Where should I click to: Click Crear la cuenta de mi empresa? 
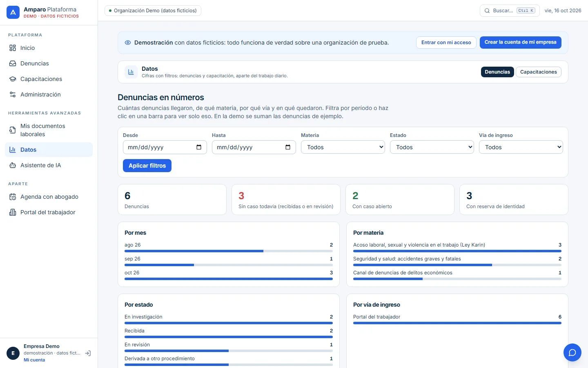pos(520,43)
